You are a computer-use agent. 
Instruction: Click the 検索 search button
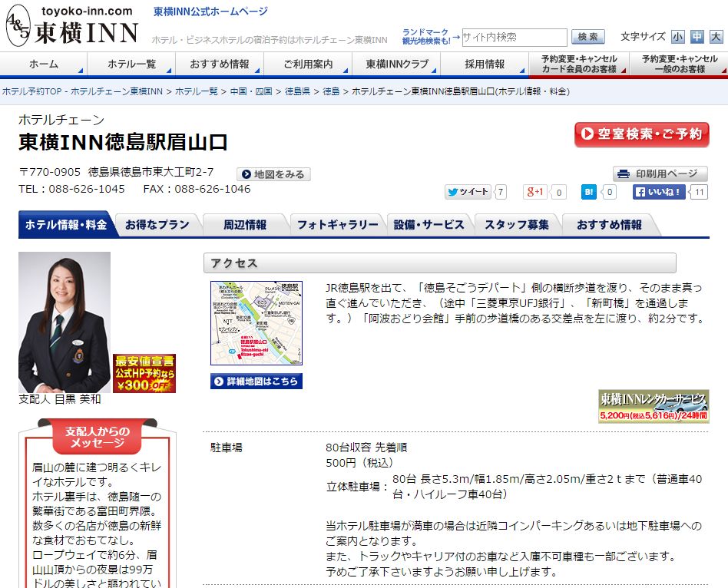(x=587, y=37)
